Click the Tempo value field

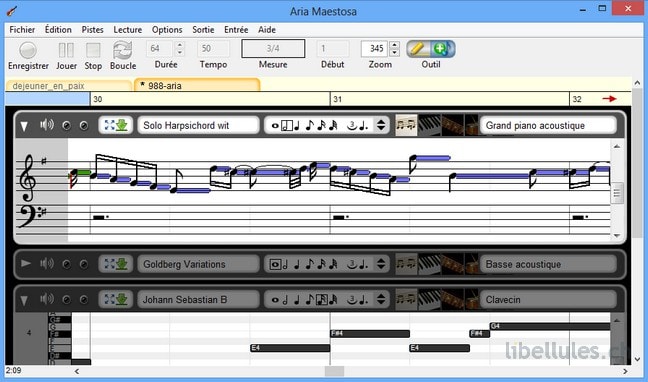point(213,48)
